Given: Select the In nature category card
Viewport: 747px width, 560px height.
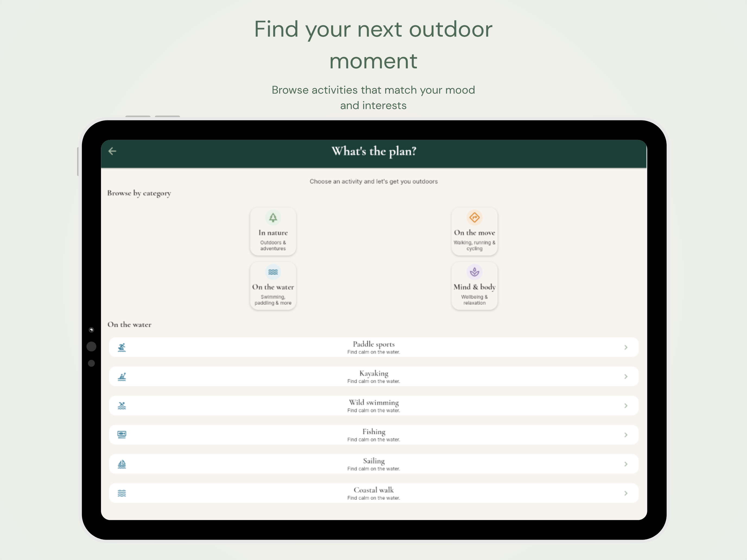Looking at the screenshot, I should [x=273, y=231].
